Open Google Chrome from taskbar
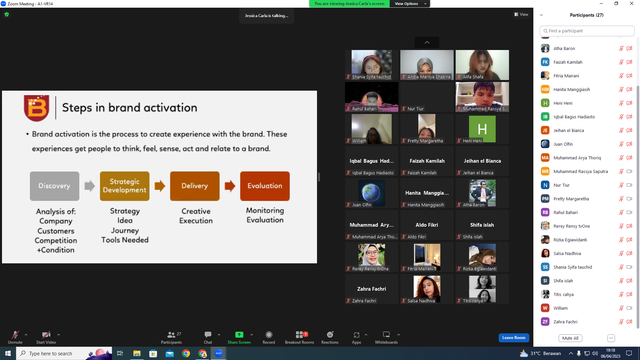 tap(186, 353)
